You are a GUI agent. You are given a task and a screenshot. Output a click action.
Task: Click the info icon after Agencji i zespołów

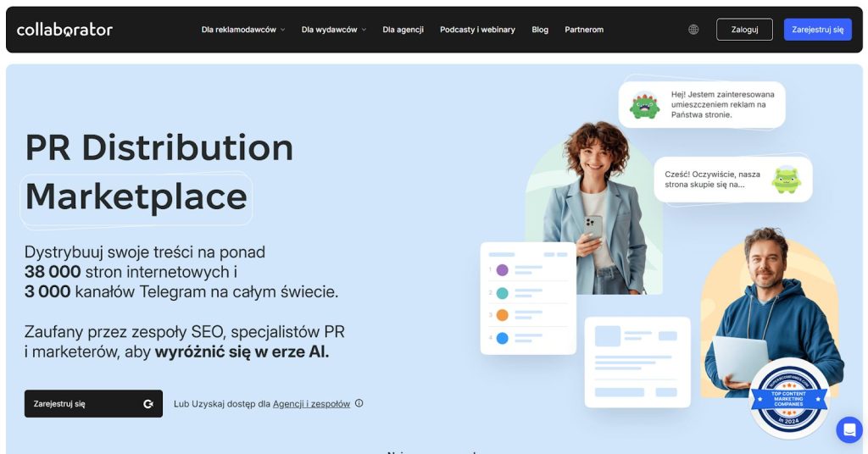pyautogui.click(x=359, y=403)
